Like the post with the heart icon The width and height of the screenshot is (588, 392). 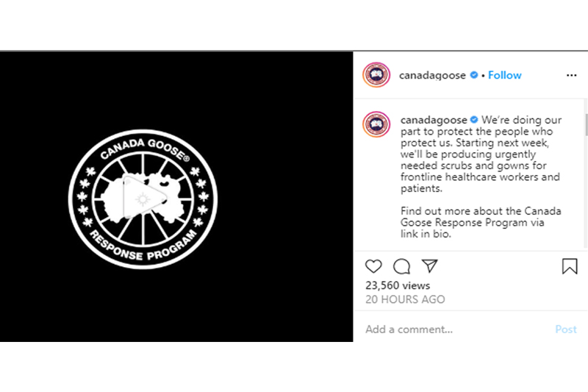(373, 266)
